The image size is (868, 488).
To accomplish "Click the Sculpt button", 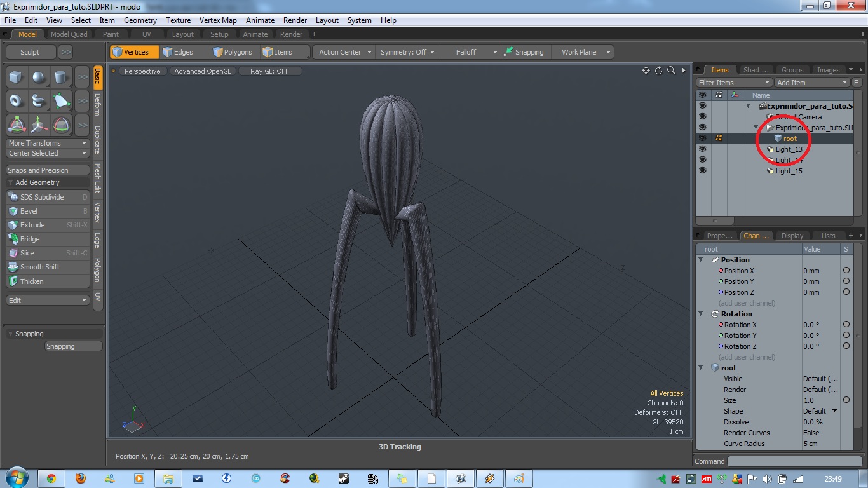I will [x=30, y=52].
